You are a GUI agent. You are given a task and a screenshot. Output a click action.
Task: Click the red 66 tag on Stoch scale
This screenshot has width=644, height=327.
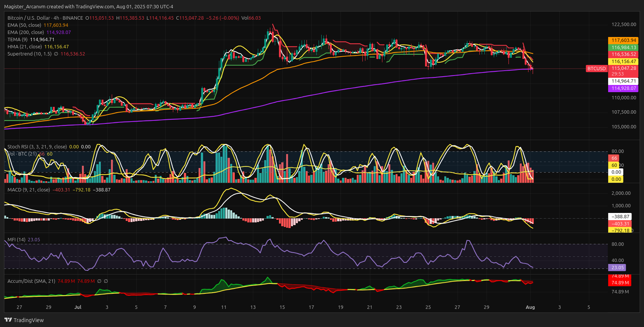click(614, 158)
